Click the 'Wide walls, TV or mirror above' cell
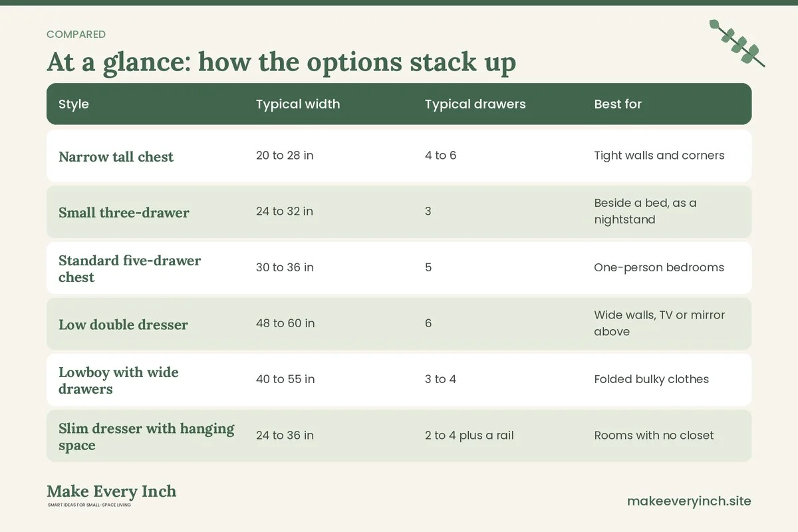The height and width of the screenshot is (532, 798). pos(660,323)
